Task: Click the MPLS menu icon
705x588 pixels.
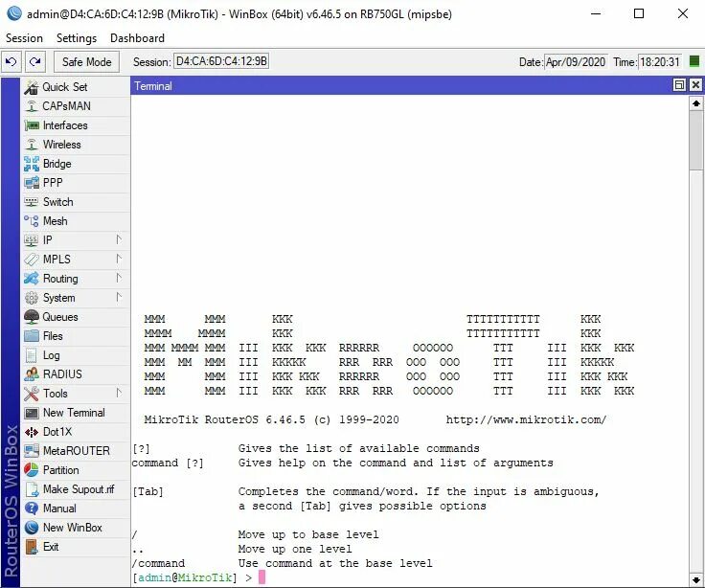Action: click(31, 260)
